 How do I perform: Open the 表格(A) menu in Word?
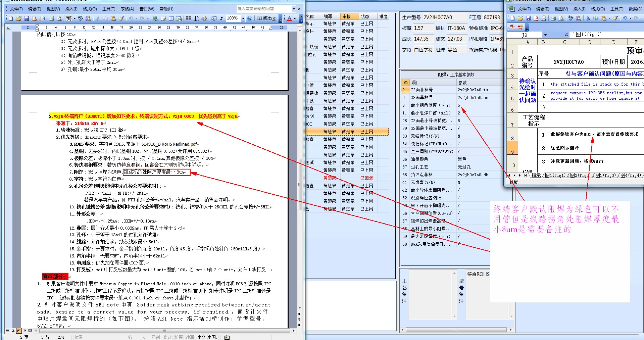point(127,9)
